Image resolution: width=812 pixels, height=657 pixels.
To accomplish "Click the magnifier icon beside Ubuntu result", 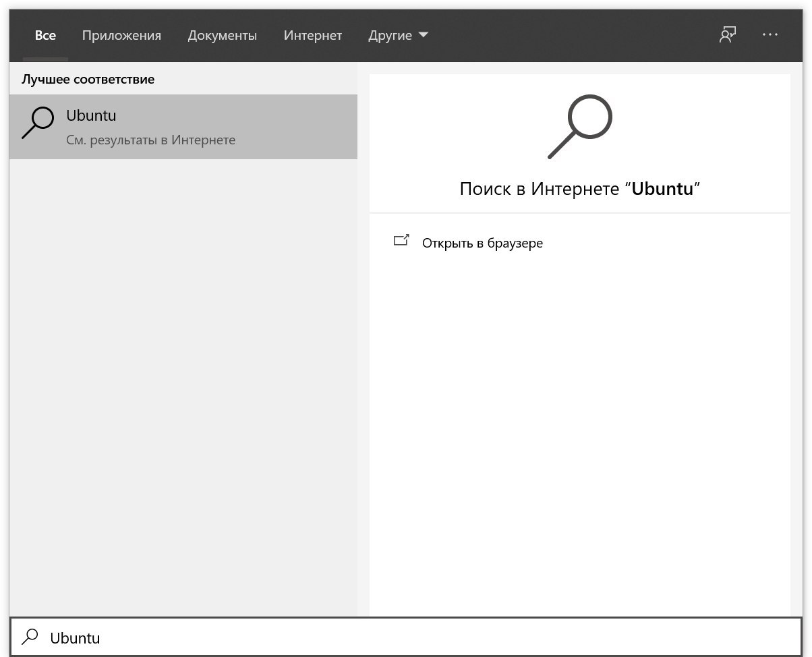I will 38,123.
